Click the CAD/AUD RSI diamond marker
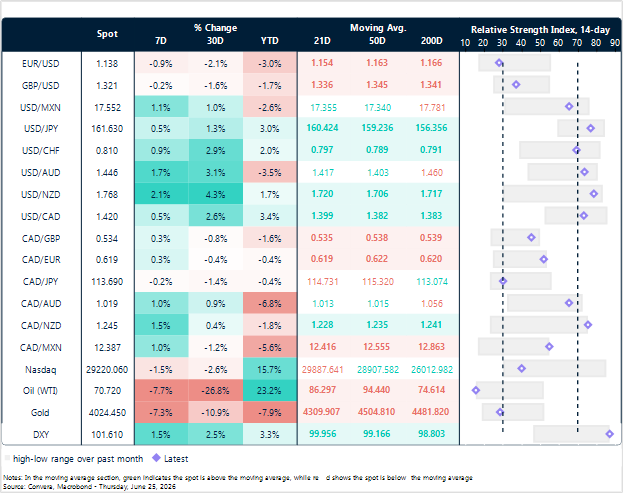 click(570, 303)
